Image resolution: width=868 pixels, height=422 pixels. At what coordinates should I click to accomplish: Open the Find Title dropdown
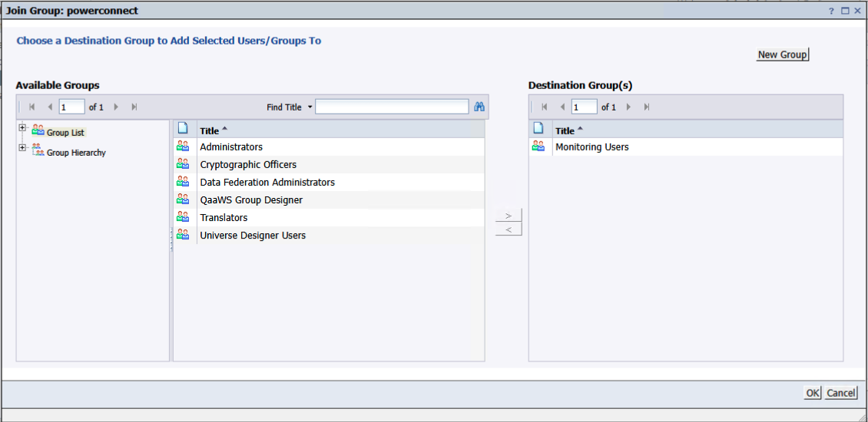point(310,107)
